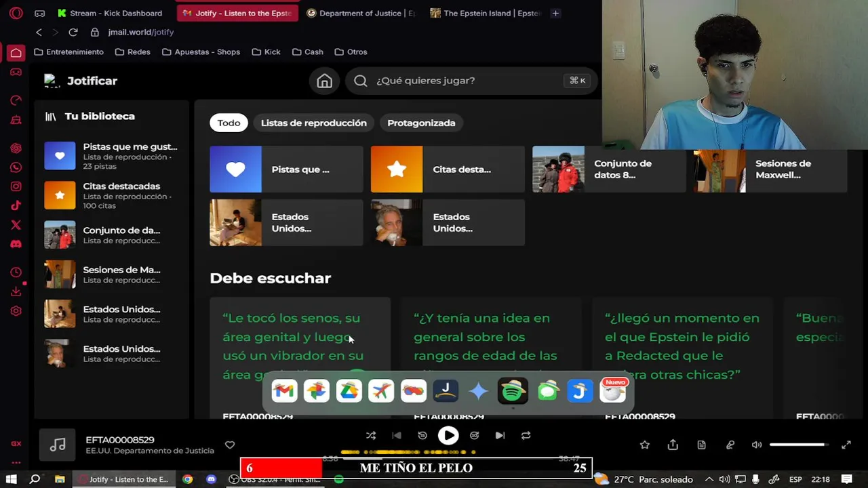This screenshot has height=488, width=868.
Task: Star the current track
Action: tap(644, 445)
